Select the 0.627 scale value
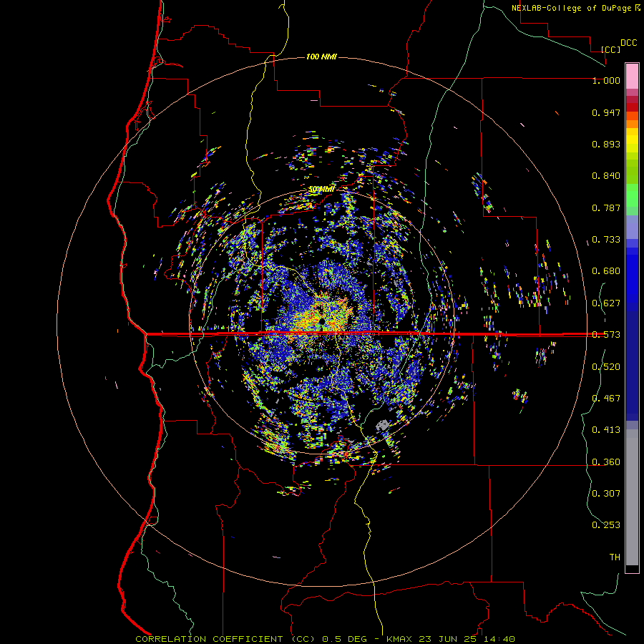 click(x=606, y=303)
